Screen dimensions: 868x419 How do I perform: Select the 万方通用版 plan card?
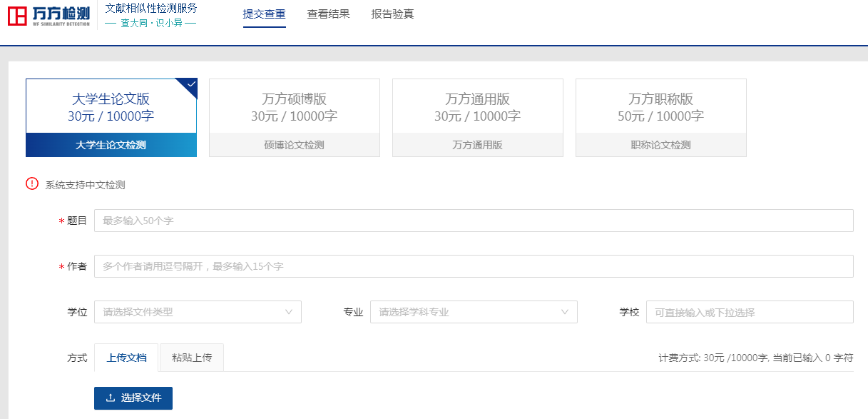tap(477, 106)
